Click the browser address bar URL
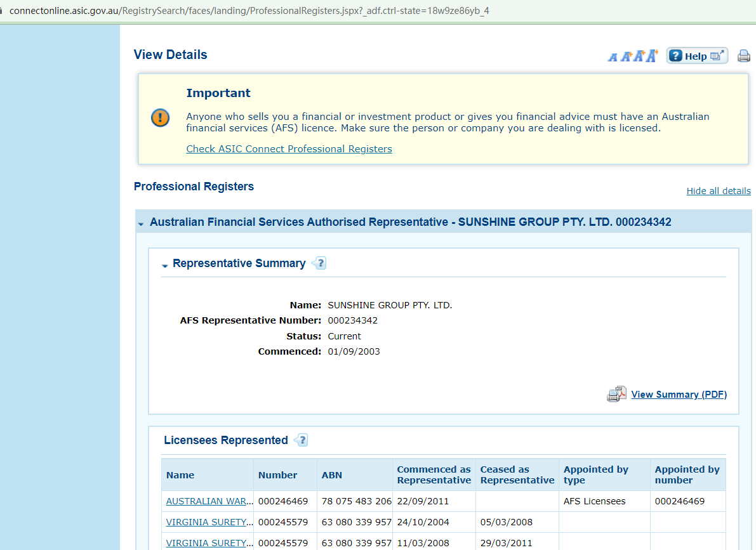 pyautogui.click(x=249, y=11)
